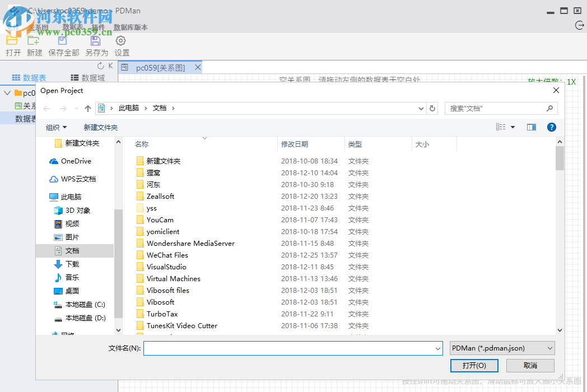Switch to the pc059[关系图] tab

tap(161, 67)
